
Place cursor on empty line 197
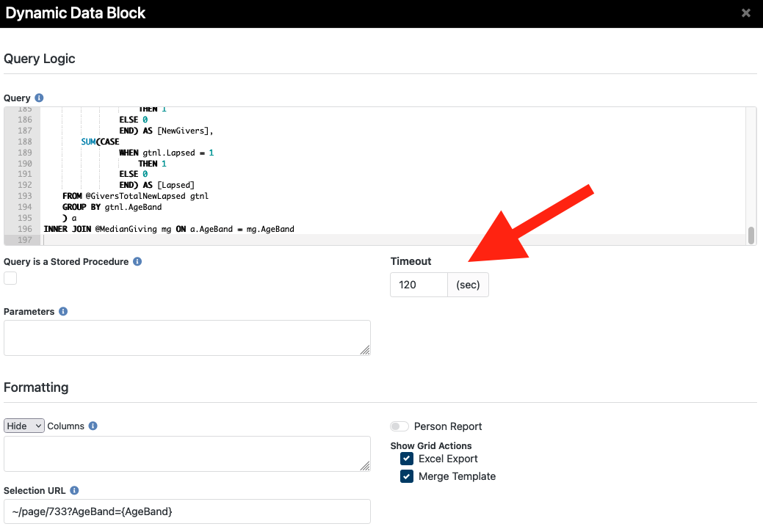pyautogui.click(x=394, y=240)
